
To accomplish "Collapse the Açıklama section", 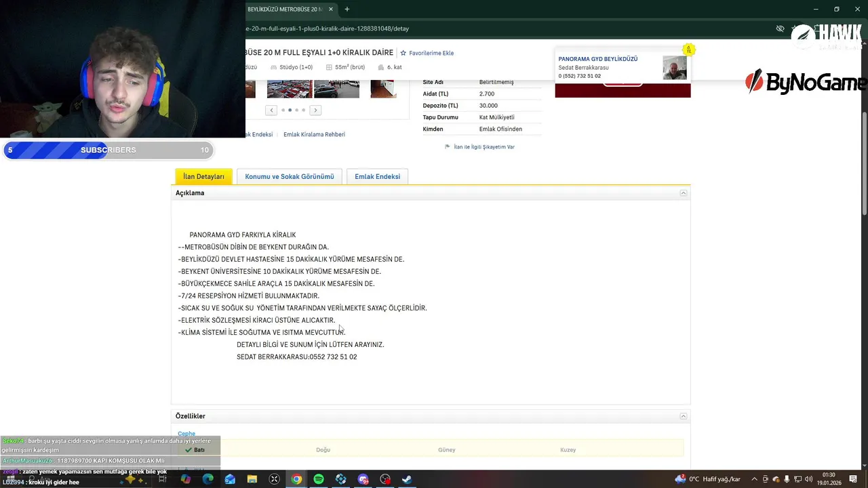I will pos(683,193).
